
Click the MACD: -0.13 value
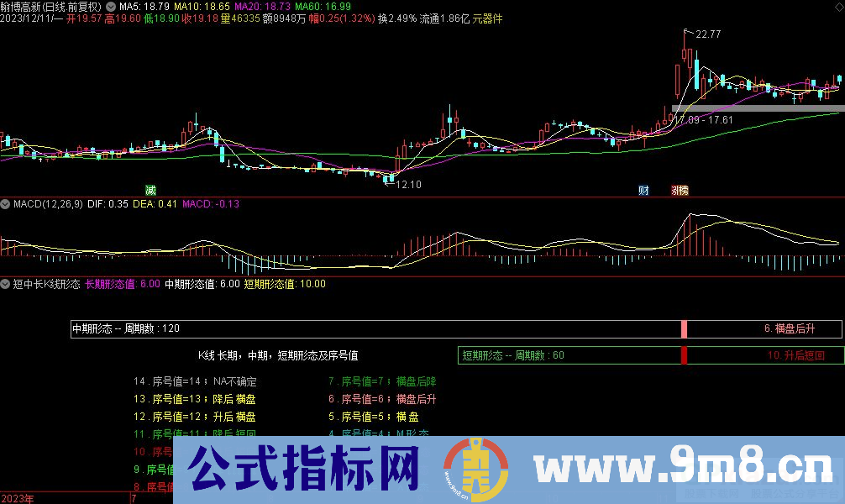click(x=211, y=204)
